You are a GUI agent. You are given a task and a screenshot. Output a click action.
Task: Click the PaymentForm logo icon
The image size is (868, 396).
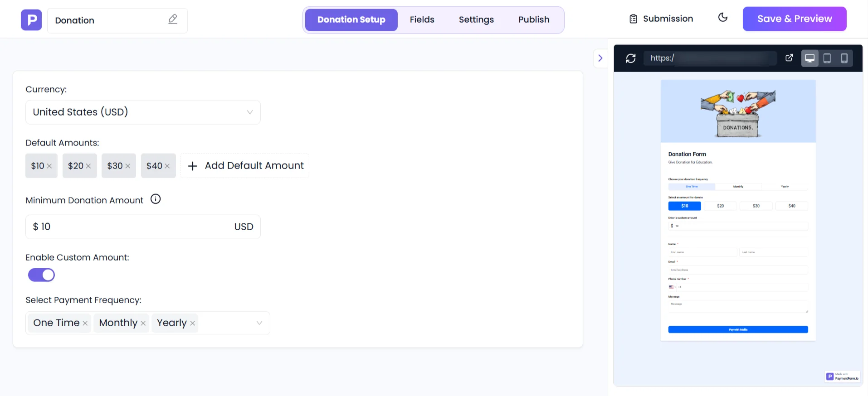[31, 20]
